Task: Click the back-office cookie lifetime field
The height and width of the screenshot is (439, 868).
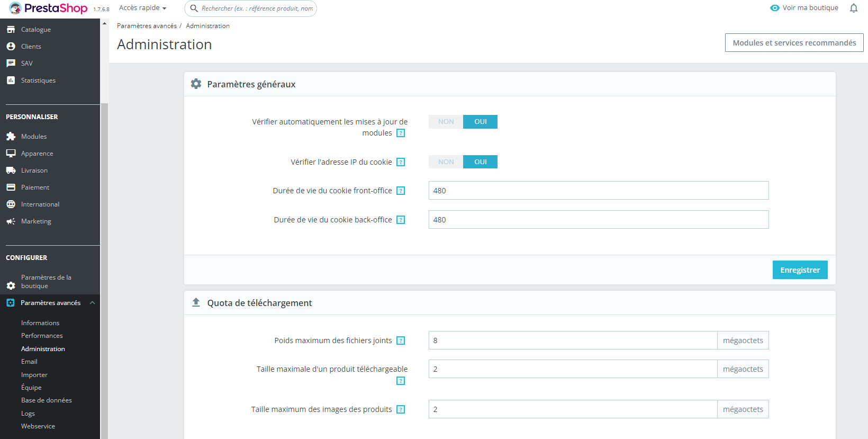Action: click(x=598, y=220)
